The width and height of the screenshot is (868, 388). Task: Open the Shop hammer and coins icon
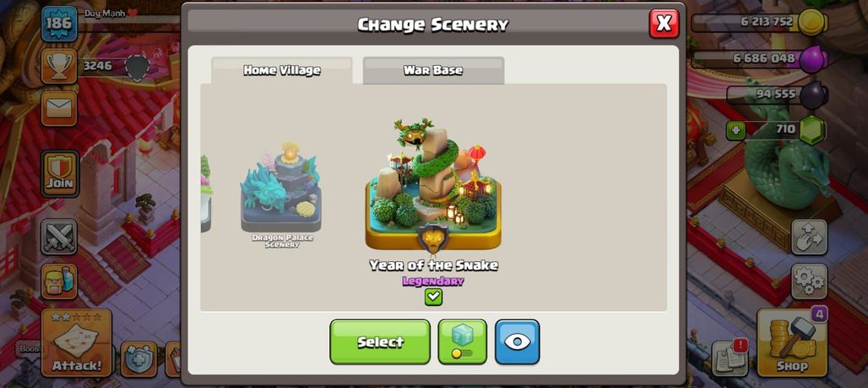[x=792, y=342]
